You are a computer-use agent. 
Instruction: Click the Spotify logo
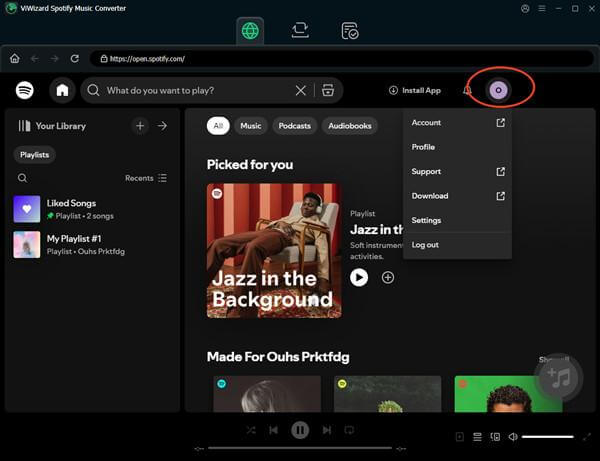point(24,90)
